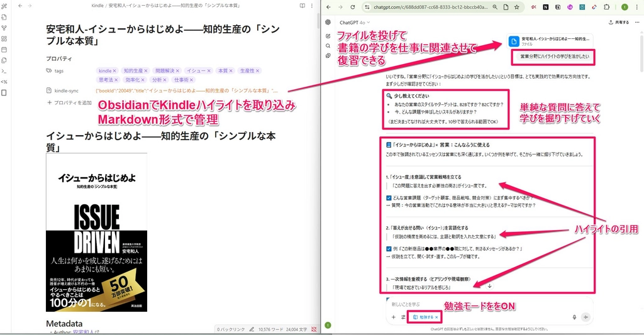The image size is (644, 335).
Task: Click the kindle-sync JSON value field
Action: pyautogui.click(x=187, y=91)
